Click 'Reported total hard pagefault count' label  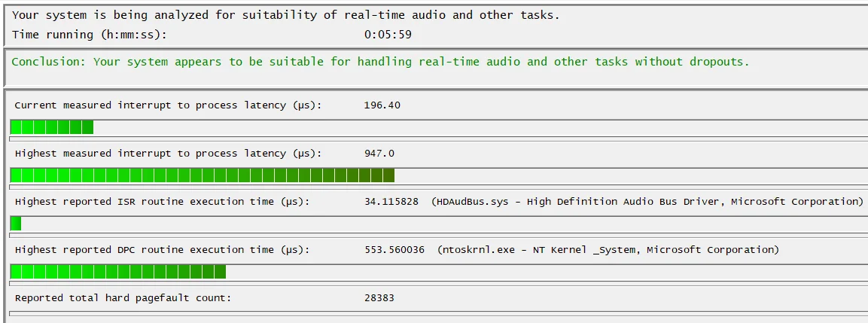(x=123, y=297)
